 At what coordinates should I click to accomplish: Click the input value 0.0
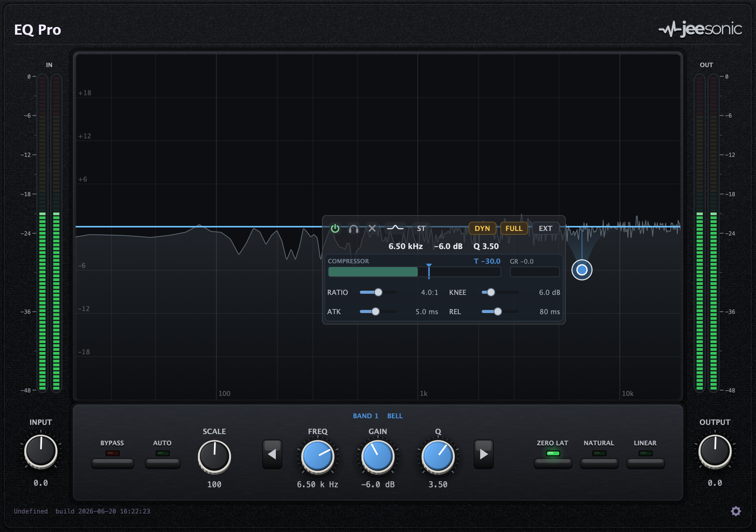[41, 483]
